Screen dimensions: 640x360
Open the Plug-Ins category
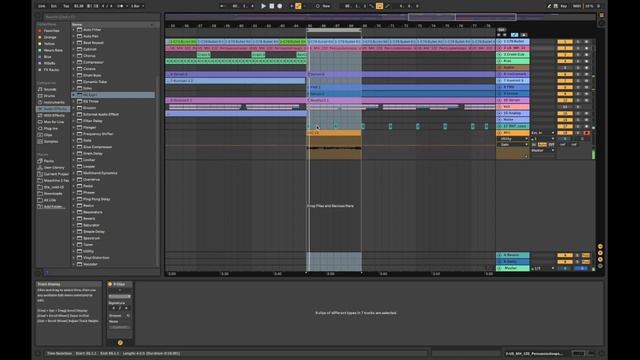click(51, 129)
